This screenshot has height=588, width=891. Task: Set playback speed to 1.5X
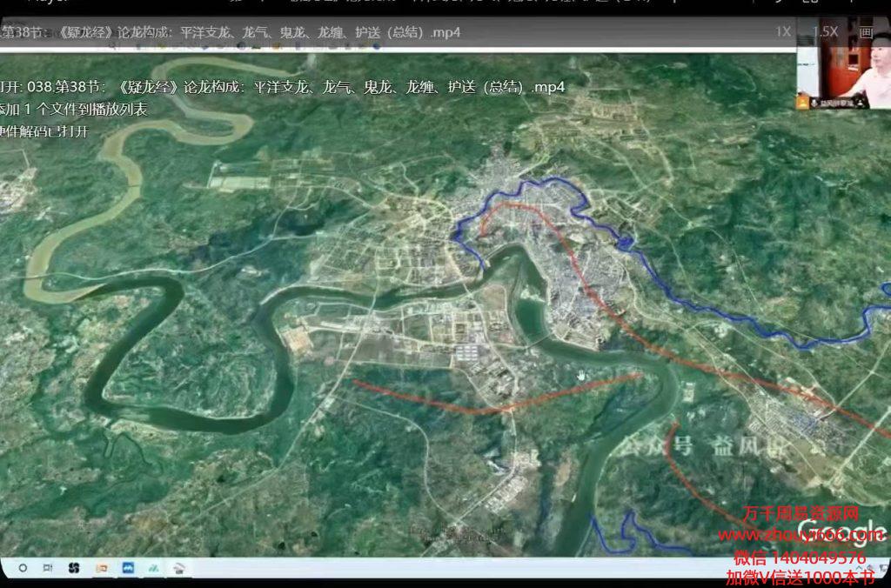[824, 31]
